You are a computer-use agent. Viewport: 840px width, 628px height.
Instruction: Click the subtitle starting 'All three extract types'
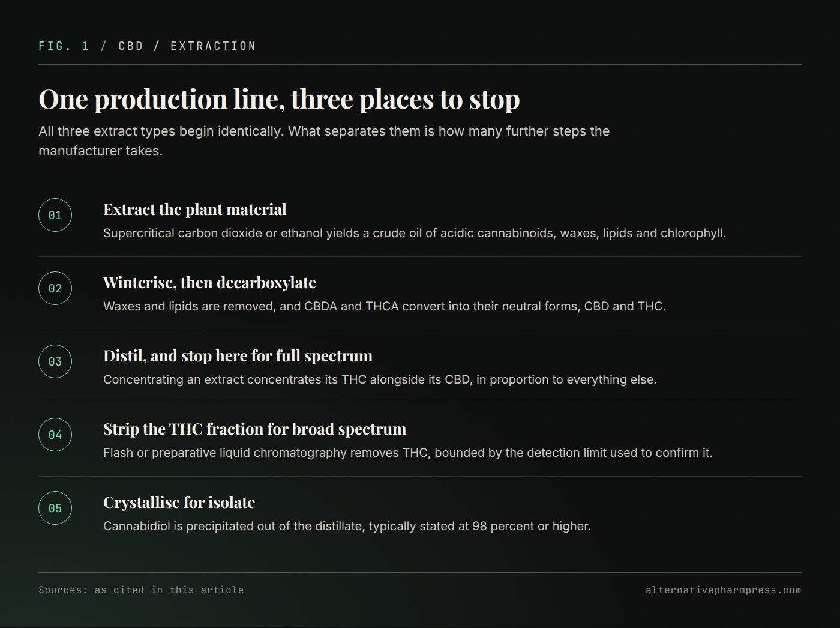(324, 141)
